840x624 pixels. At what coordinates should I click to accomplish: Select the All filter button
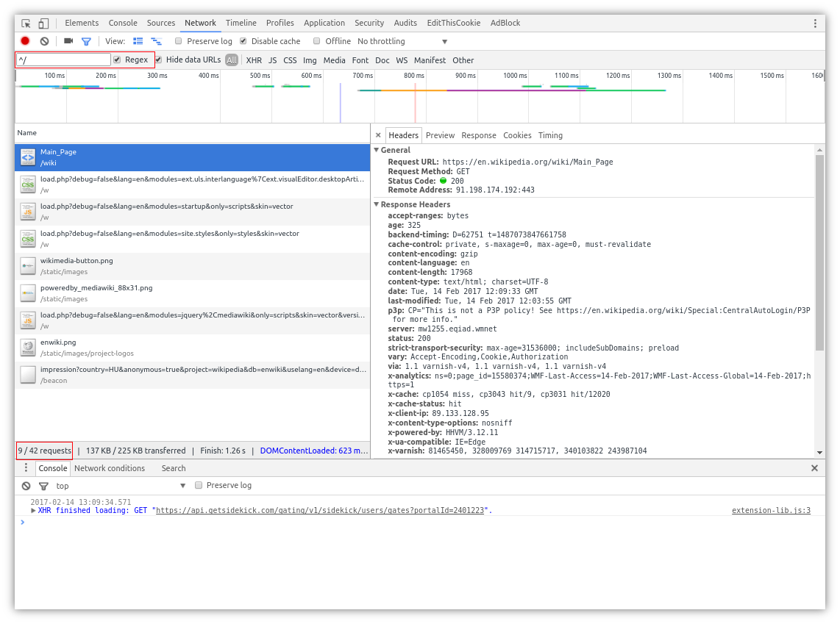tap(232, 60)
